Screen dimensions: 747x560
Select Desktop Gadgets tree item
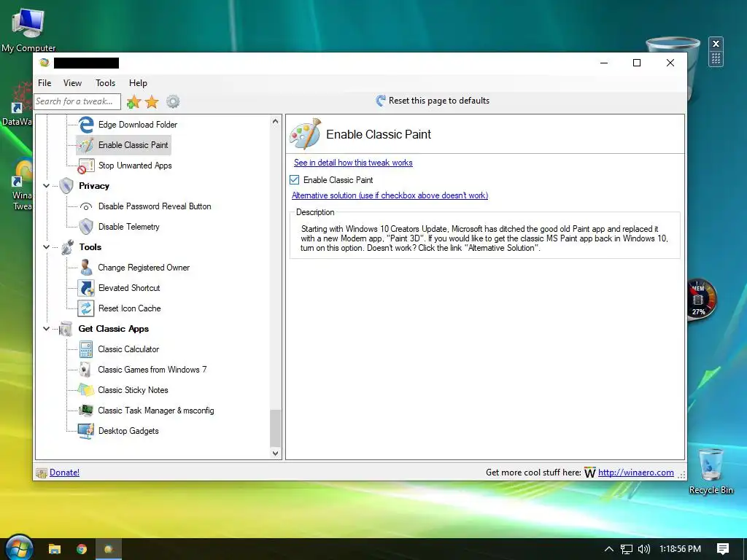coord(128,431)
